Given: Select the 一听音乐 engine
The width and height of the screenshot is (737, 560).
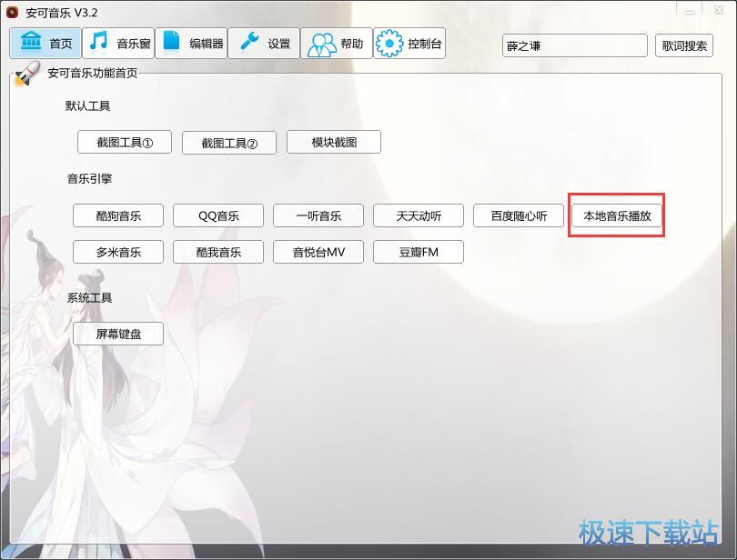Looking at the screenshot, I should [318, 215].
